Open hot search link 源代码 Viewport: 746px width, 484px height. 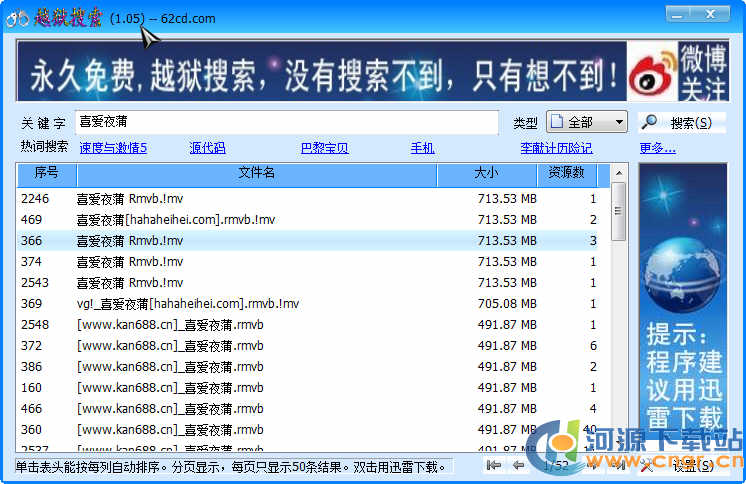click(x=207, y=148)
